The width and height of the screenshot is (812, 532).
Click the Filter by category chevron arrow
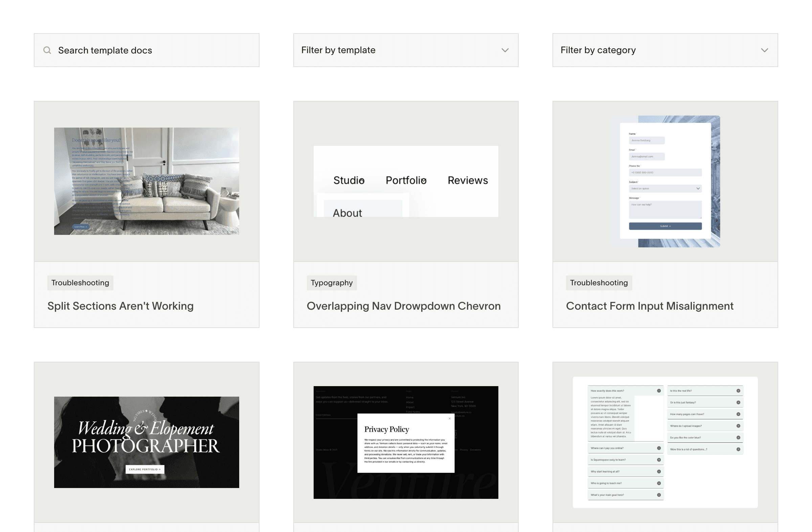(765, 50)
